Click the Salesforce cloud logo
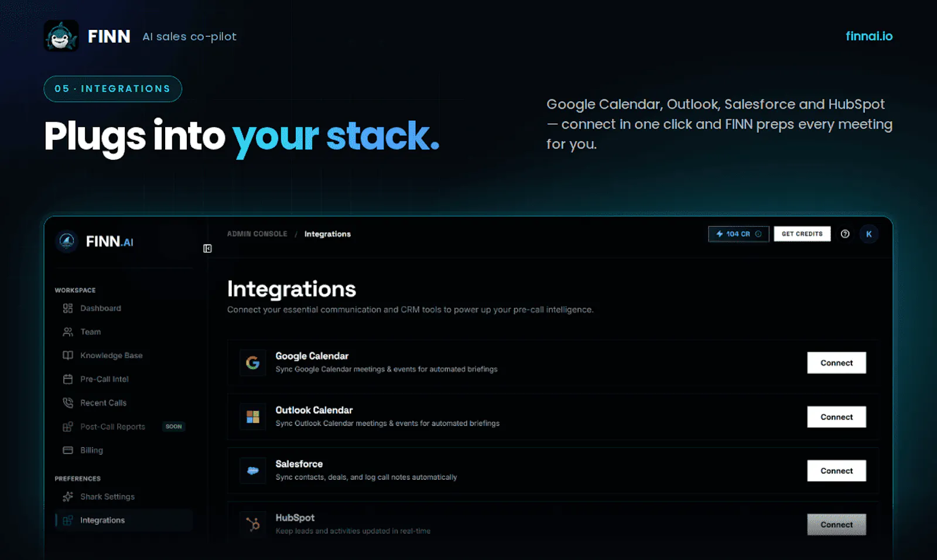Image resolution: width=937 pixels, height=560 pixels. [253, 470]
